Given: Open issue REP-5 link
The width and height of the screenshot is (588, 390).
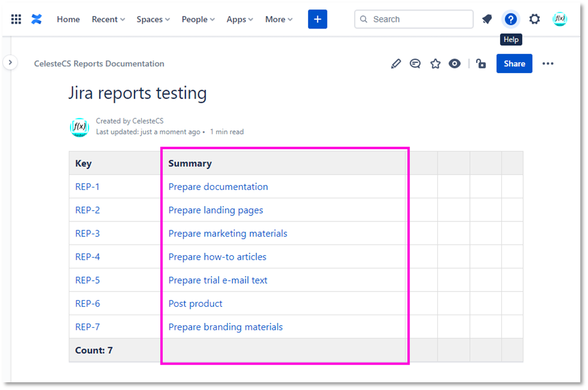Looking at the screenshot, I should pyautogui.click(x=87, y=280).
